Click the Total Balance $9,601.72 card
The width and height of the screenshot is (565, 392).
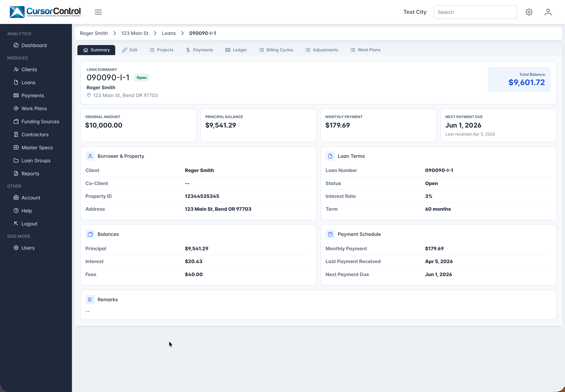(x=519, y=79)
